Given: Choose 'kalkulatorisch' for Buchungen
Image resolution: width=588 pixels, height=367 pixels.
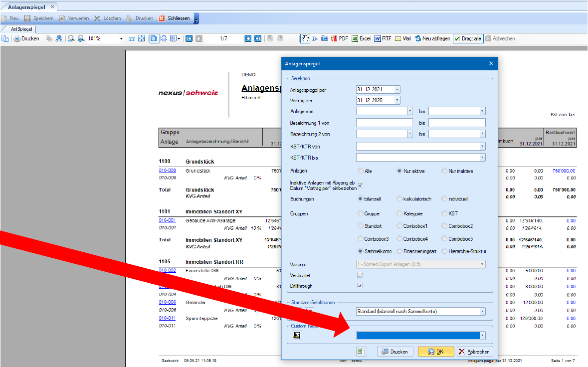Looking at the screenshot, I should click(x=400, y=199).
